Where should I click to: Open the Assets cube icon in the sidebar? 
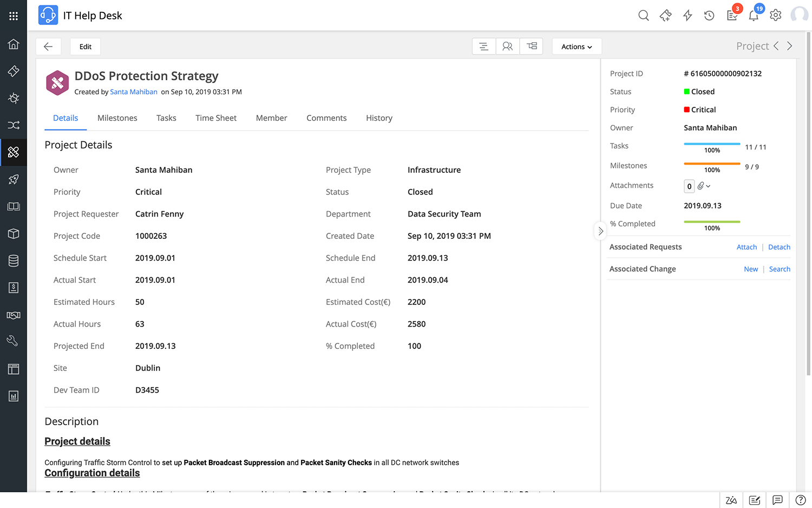point(14,233)
